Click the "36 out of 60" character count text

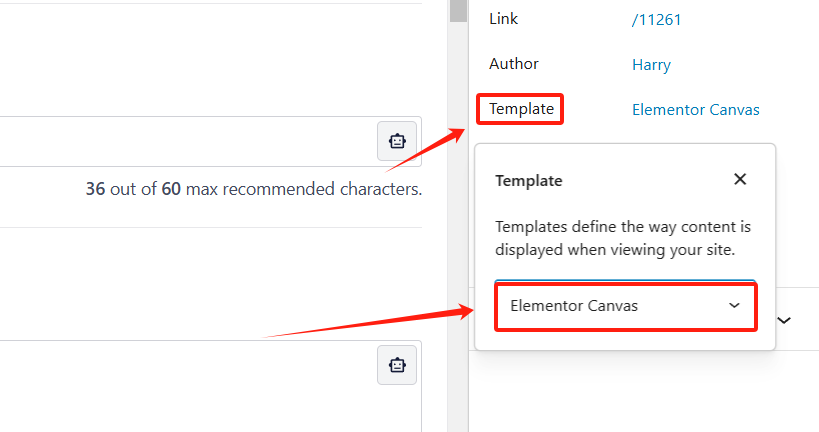pos(133,188)
